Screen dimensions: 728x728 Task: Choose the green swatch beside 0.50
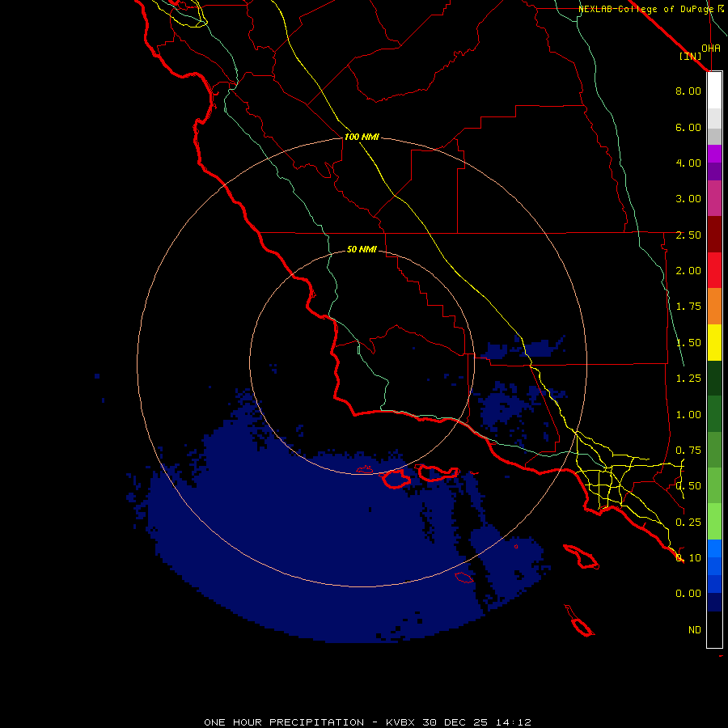(714, 485)
